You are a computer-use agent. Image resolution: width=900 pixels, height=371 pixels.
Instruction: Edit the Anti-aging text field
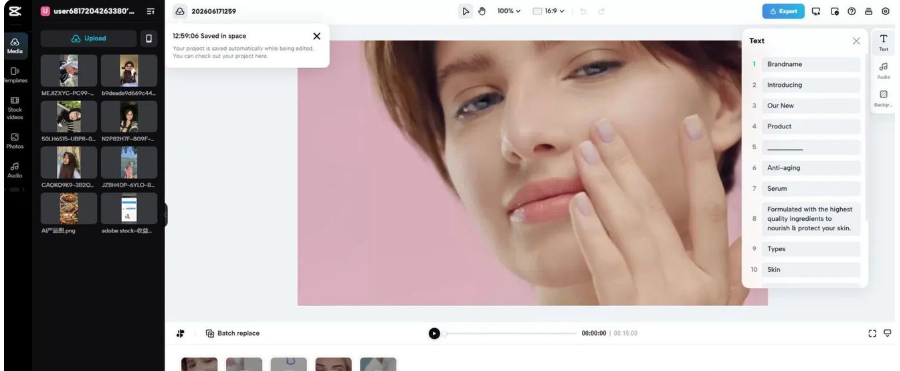pos(811,168)
